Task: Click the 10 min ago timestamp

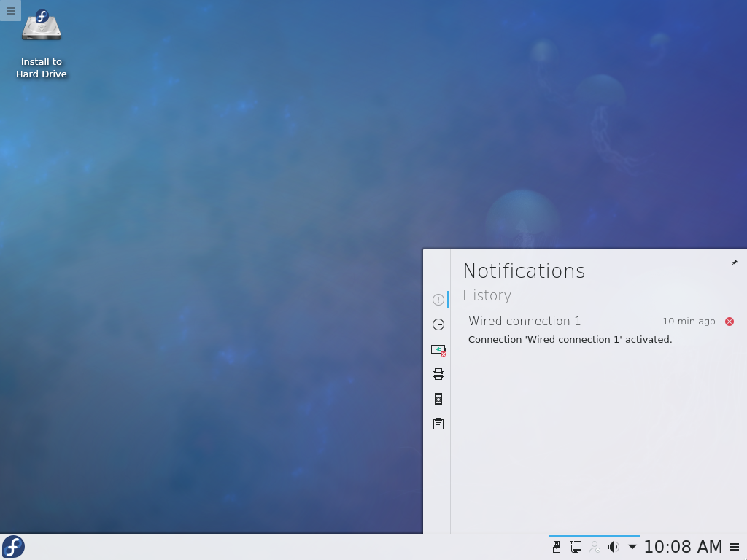Action: click(x=689, y=322)
